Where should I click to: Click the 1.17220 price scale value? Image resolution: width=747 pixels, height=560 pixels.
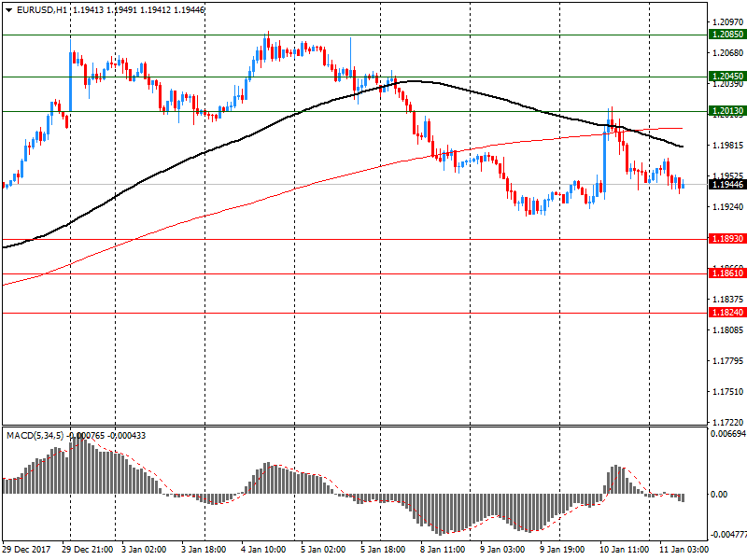[726, 423]
